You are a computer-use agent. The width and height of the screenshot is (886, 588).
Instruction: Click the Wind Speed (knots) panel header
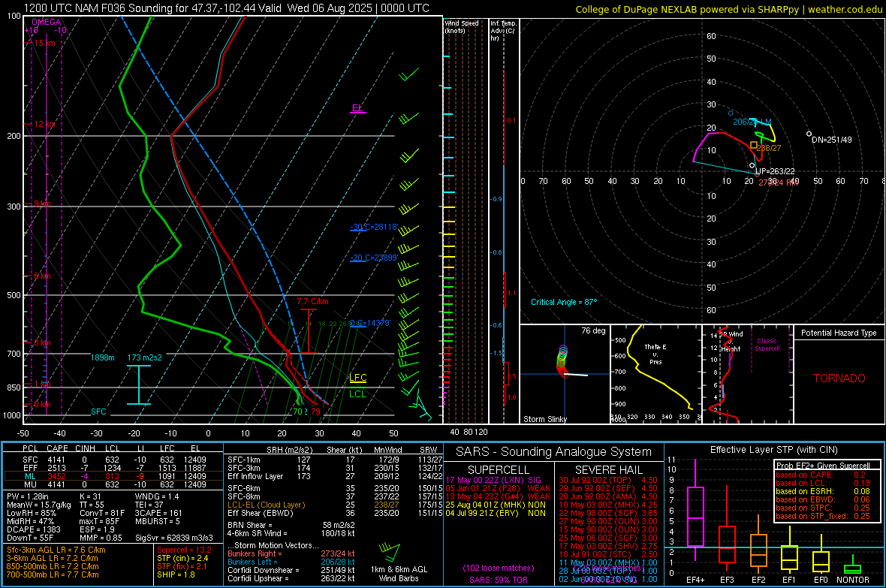point(462,26)
